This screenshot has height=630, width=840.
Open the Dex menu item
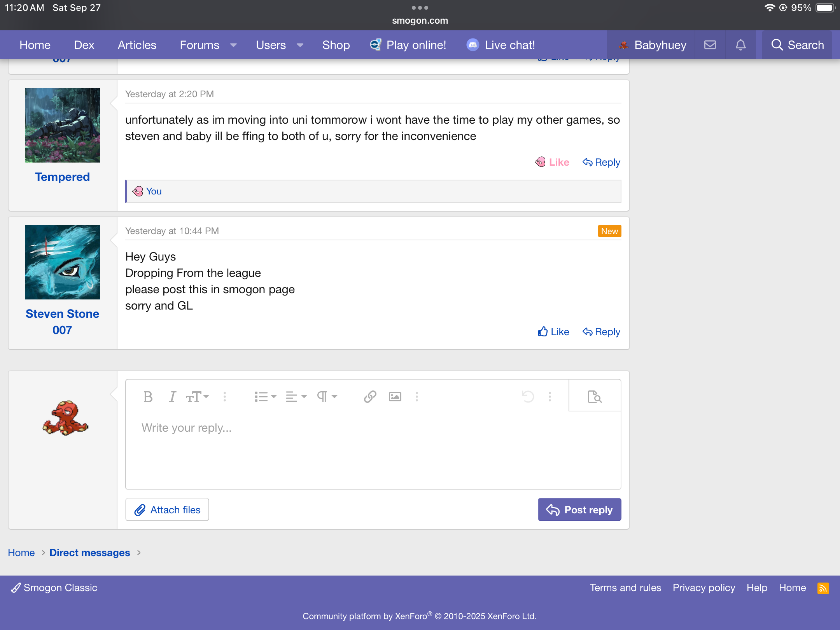click(x=84, y=45)
